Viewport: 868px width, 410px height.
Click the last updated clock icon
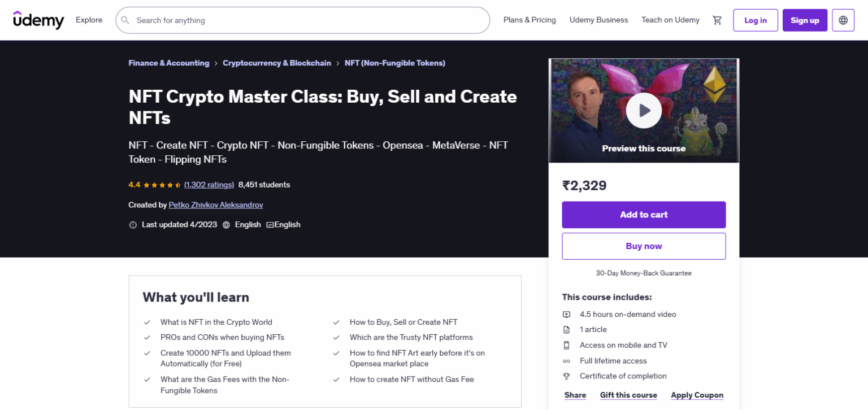(x=133, y=224)
